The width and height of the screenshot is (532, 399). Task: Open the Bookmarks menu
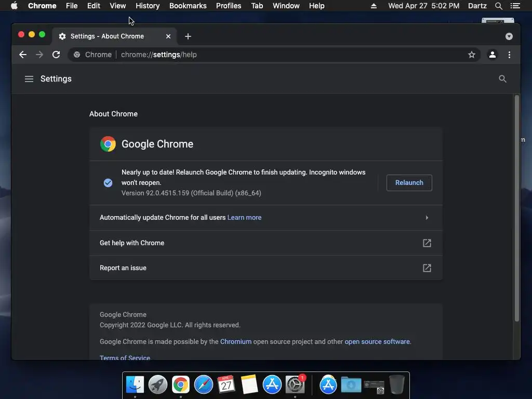click(188, 6)
